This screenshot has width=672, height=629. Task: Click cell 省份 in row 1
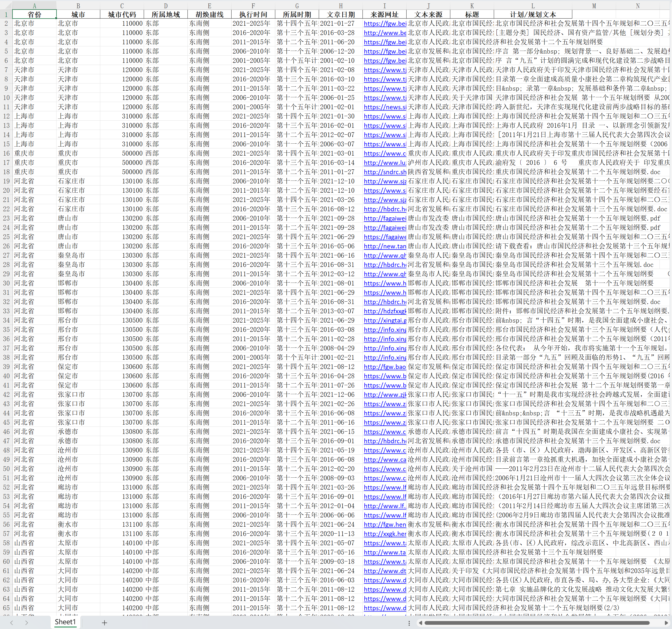(34, 15)
